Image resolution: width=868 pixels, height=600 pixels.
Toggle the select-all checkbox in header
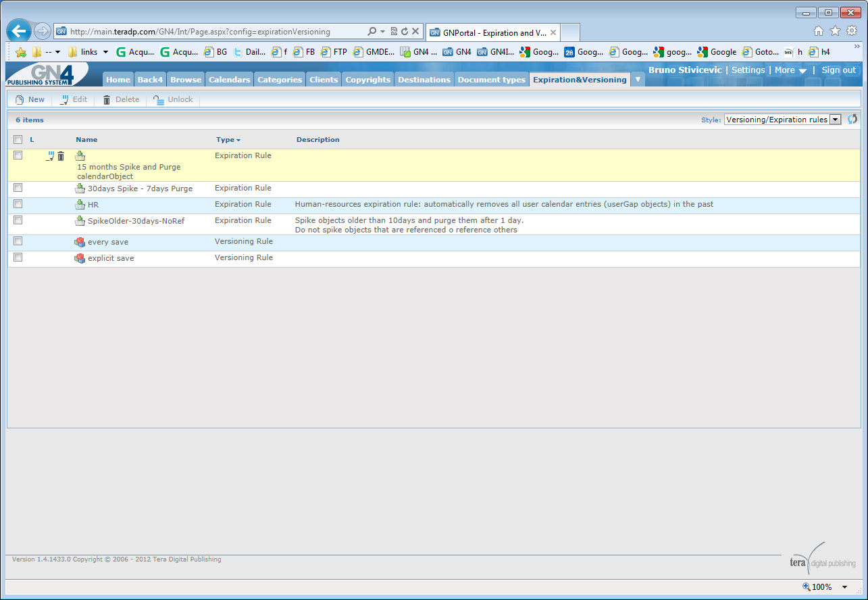pyautogui.click(x=18, y=140)
